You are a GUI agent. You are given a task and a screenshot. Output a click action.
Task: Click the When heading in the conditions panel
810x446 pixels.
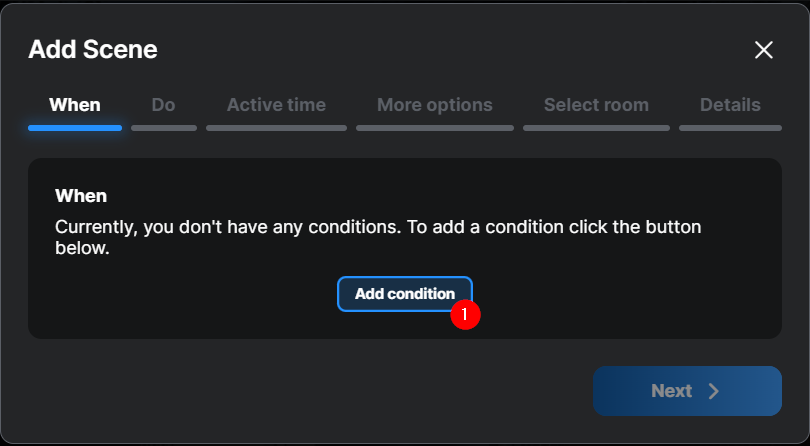[x=81, y=196]
